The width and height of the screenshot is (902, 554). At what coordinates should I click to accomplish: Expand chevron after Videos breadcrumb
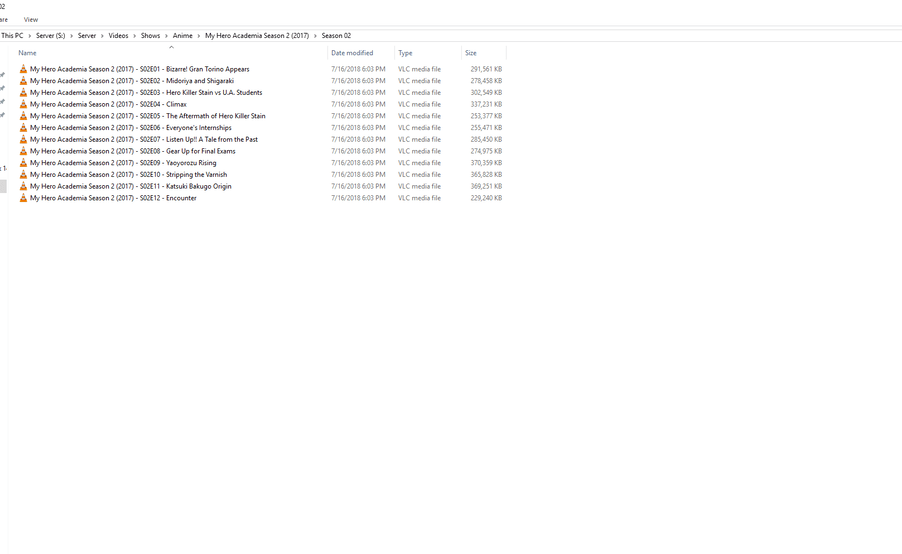click(x=135, y=36)
